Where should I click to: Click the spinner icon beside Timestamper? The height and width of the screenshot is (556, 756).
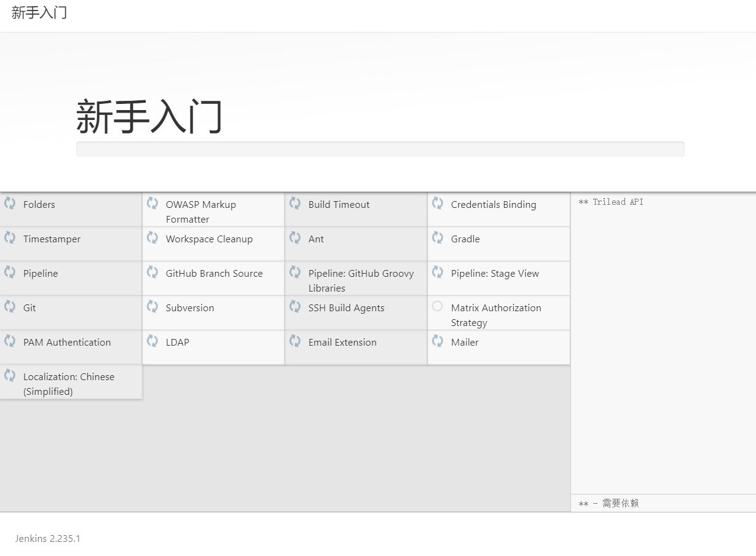(10, 238)
